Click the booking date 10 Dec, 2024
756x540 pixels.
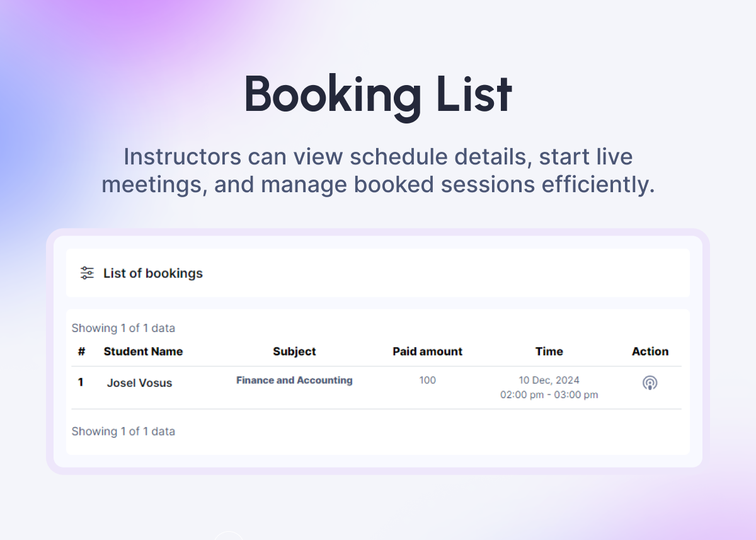pyautogui.click(x=549, y=381)
